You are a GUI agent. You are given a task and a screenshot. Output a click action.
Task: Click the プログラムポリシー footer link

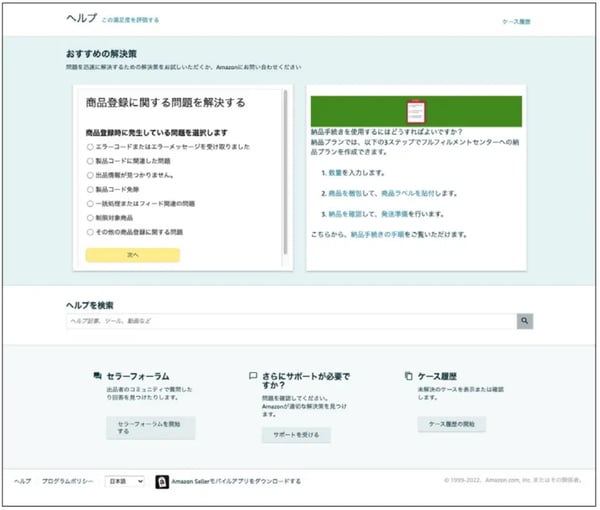click(x=67, y=481)
